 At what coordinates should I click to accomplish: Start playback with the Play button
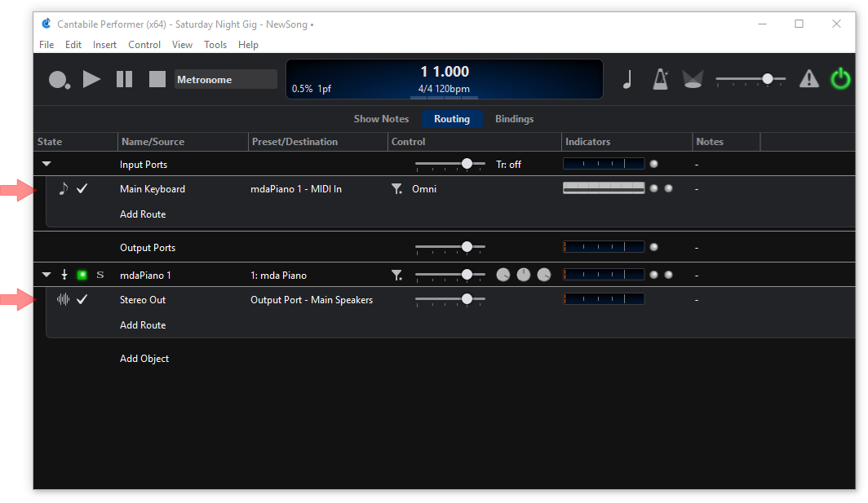91,79
